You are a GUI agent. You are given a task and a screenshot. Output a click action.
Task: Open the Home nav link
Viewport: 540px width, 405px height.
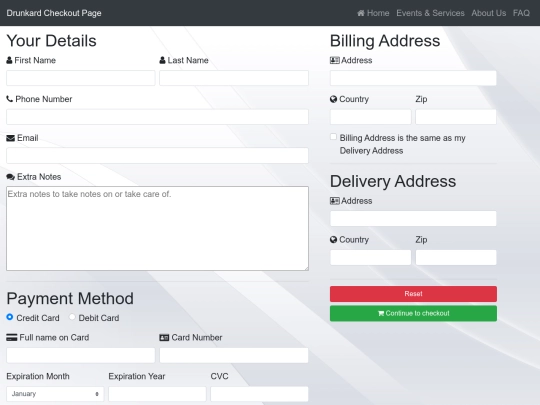(373, 13)
